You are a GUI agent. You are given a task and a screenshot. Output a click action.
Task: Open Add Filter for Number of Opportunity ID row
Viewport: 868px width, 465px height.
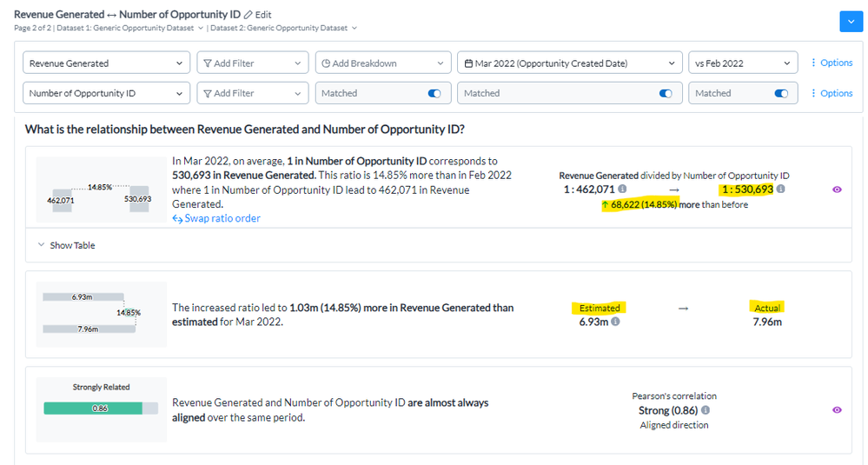253,93
